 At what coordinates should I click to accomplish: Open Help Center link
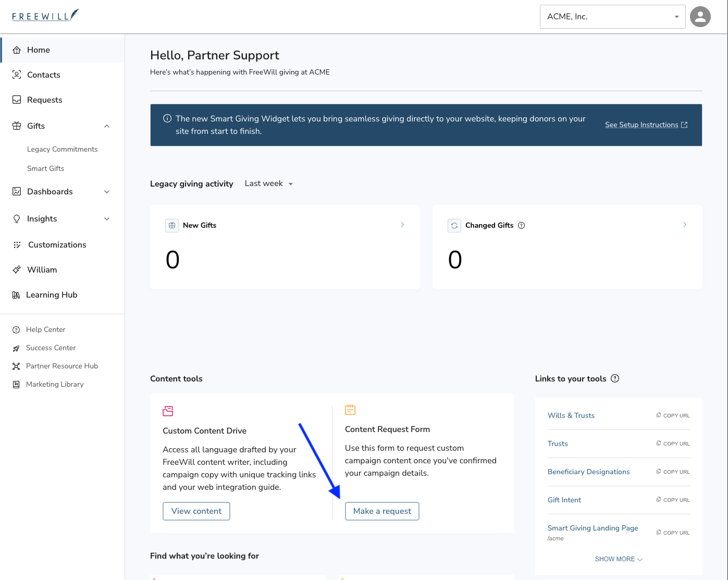coord(46,330)
